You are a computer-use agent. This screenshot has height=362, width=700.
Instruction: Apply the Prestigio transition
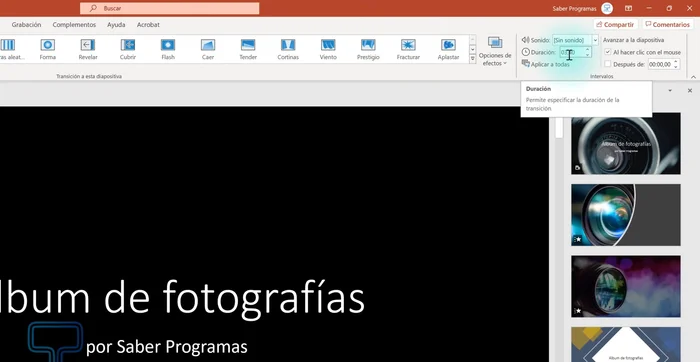[368, 49]
